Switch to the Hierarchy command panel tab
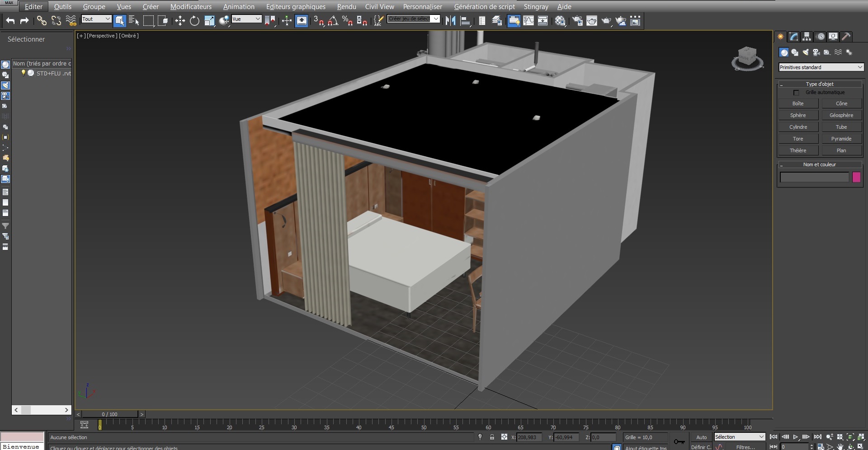 click(807, 37)
